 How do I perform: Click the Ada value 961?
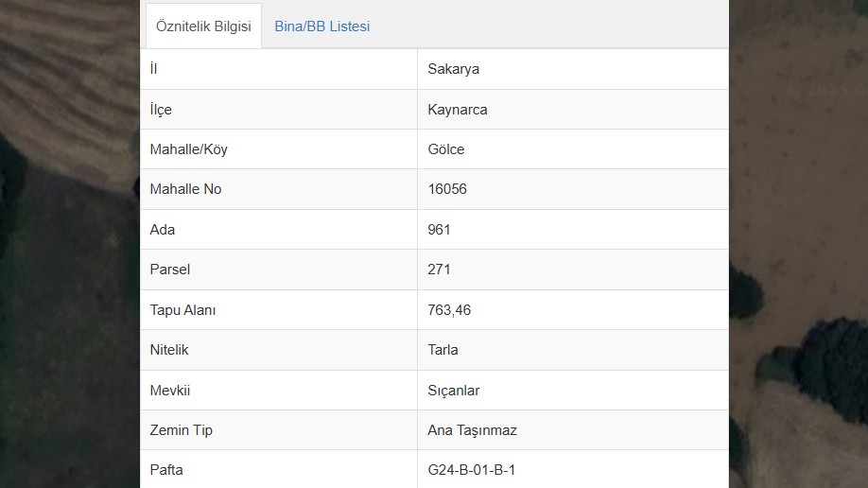point(439,230)
